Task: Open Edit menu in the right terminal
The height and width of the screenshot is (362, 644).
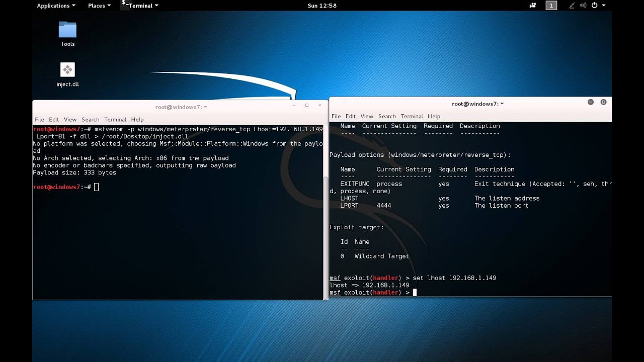Action: click(x=351, y=117)
